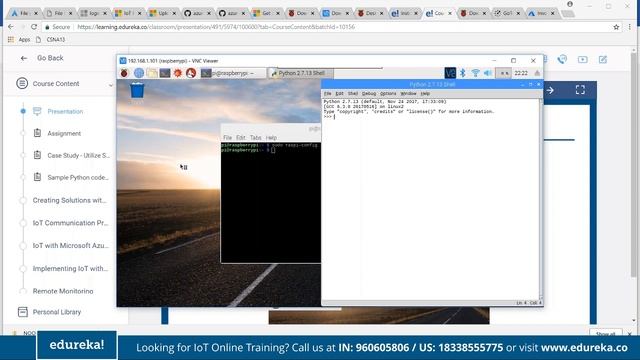
Task: Select pi@raspberrypi terminal taskbar button
Action: [x=233, y=73]
